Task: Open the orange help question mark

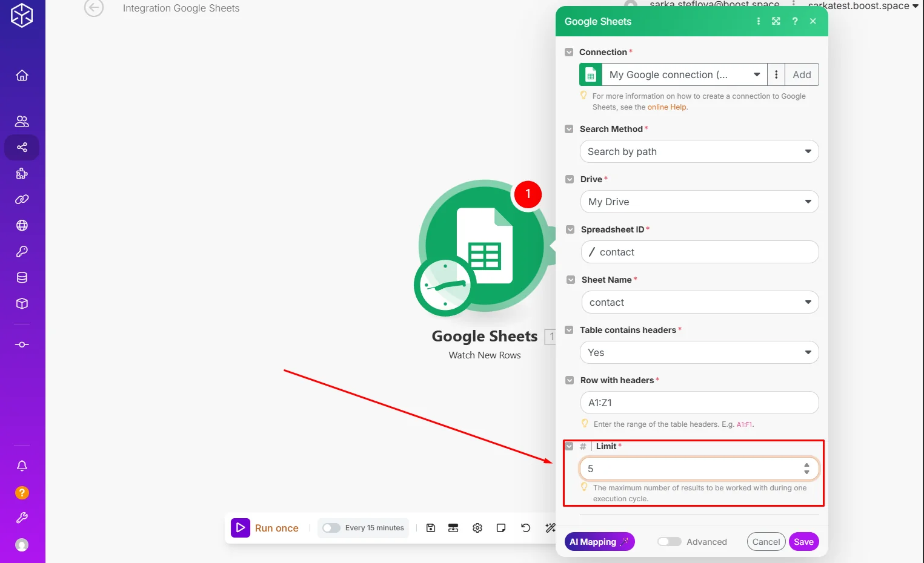Action: tap(22, 493)
